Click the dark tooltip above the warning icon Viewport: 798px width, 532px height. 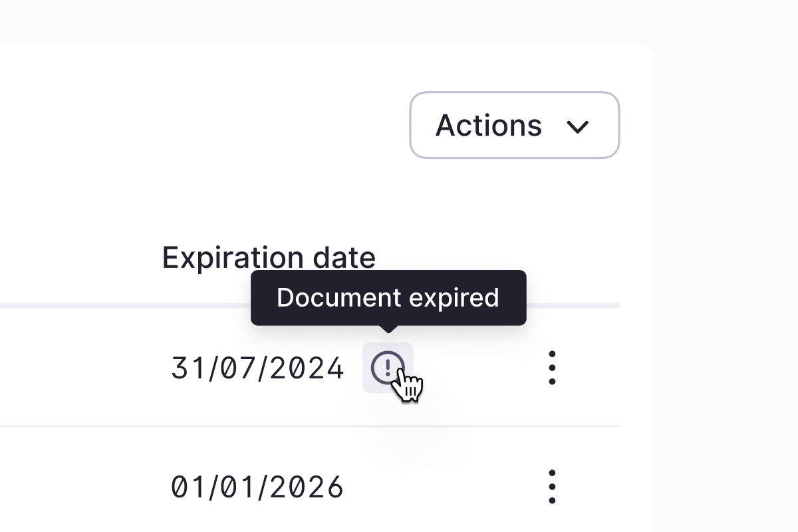point(388,297)
